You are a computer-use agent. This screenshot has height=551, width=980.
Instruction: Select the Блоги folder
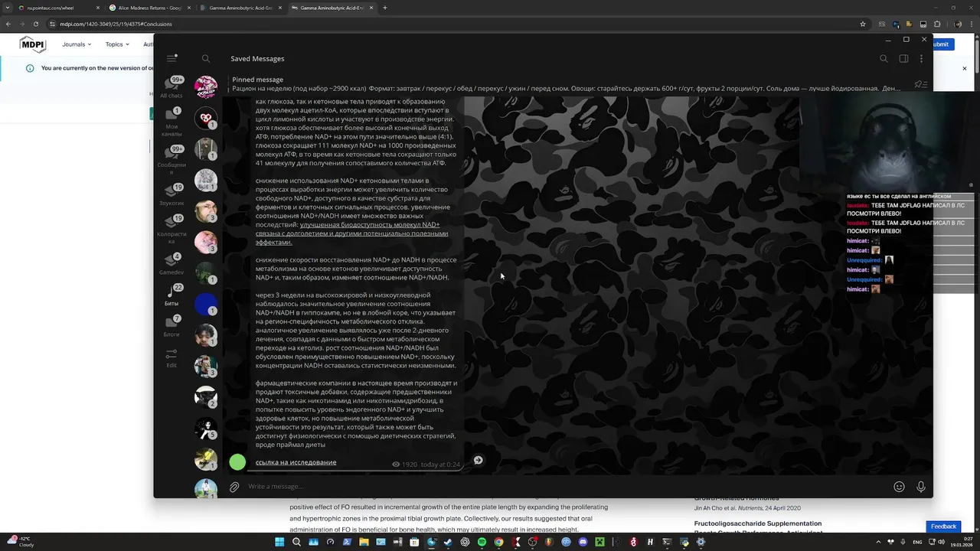(171, 325)
